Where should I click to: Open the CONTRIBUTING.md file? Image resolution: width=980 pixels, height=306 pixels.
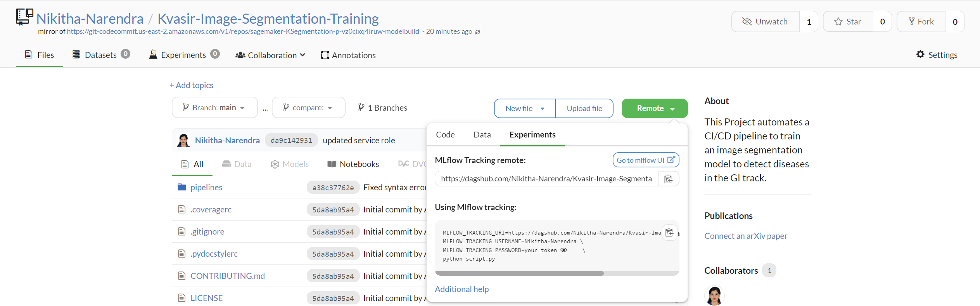tap(228, 276)
